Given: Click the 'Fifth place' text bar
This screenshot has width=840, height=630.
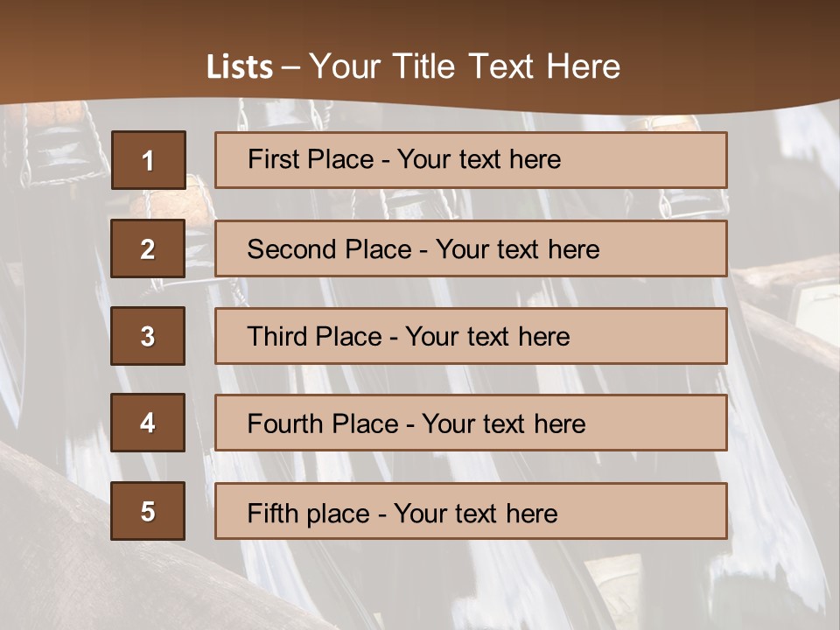Looking at the screenshot, I should tap(471, 511).
